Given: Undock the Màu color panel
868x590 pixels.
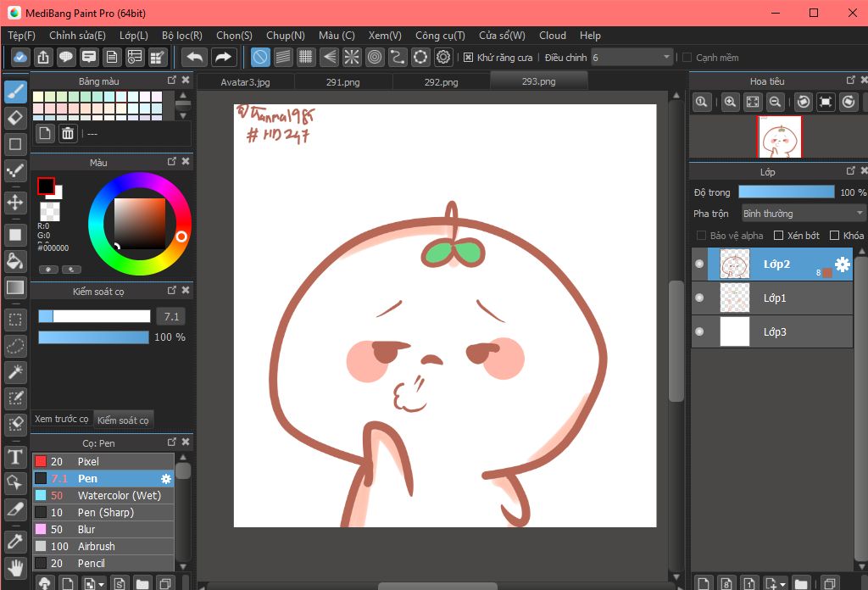Looking at the screenshot, I should (x=172, y=161).
